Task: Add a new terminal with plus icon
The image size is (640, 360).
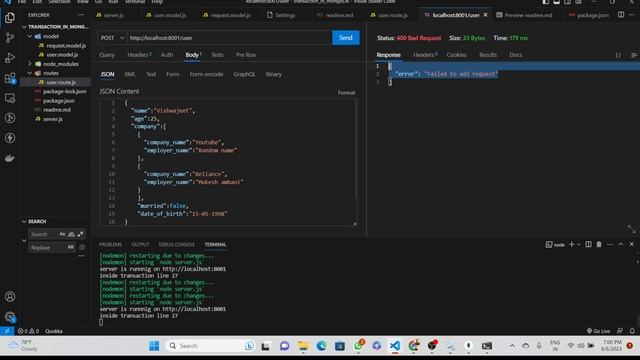Action: click(x=571, y=244)
